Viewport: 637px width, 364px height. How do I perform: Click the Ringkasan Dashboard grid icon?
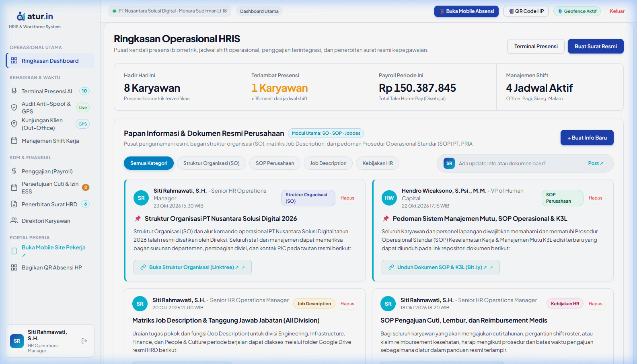click(x=14, y=60)
